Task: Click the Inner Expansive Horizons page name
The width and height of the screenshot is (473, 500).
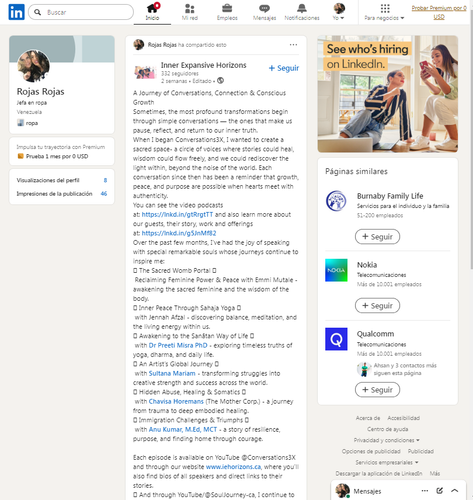Action: pyautogui.click(x=204, y=65)
